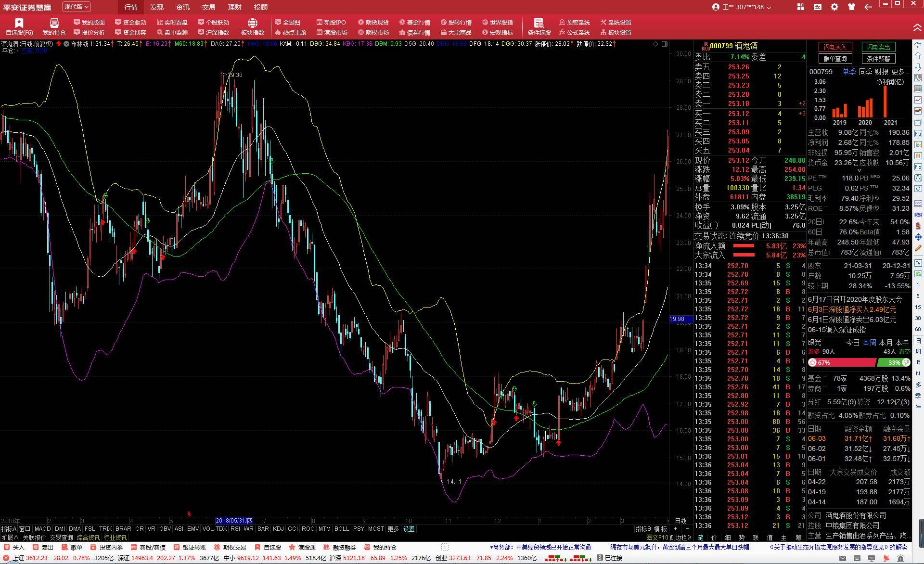Select 单季 report period
The width and height of the screenshot is (924, 564).
(x=849, y=72)
